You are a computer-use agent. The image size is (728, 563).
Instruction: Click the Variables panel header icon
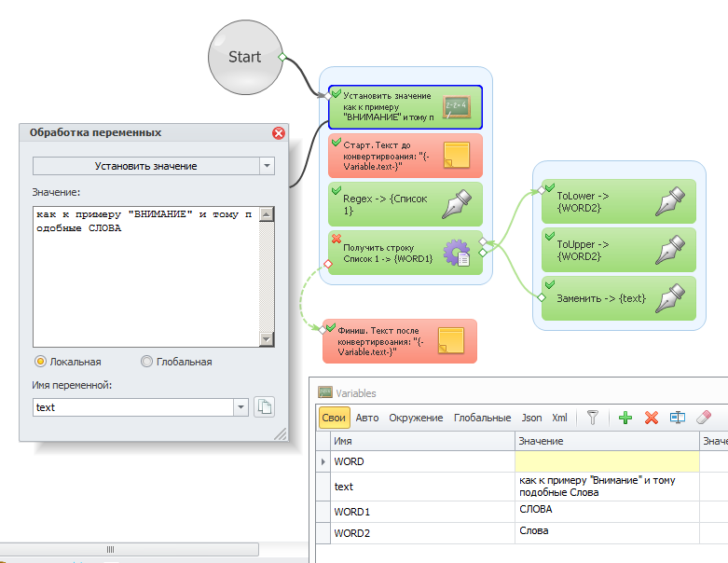coord(325,392)
